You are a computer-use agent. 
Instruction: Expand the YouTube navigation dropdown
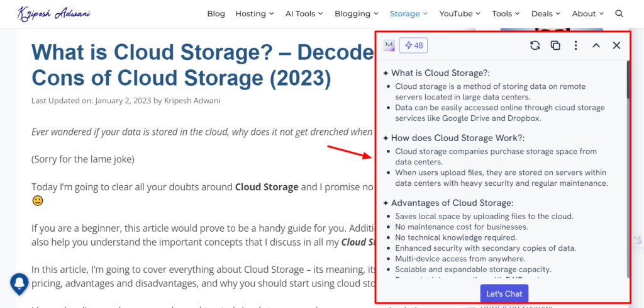pos(460,13)
